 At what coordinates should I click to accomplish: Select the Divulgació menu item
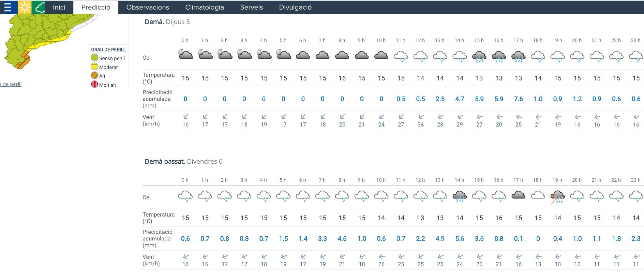[295, 7]
